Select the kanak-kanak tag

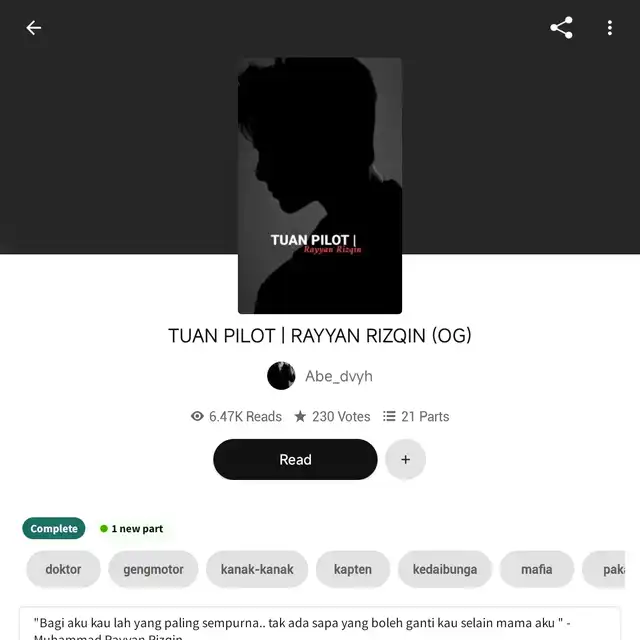[257, 569]
